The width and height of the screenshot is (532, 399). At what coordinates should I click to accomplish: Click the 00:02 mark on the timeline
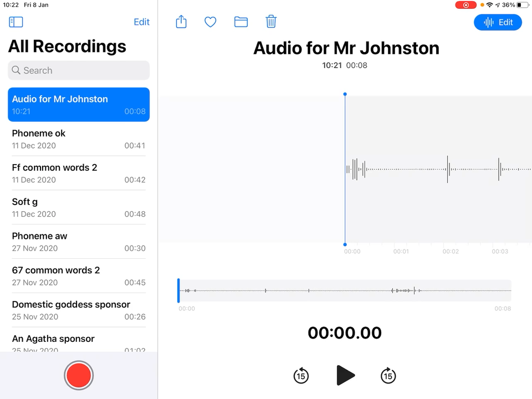[451, 252]
